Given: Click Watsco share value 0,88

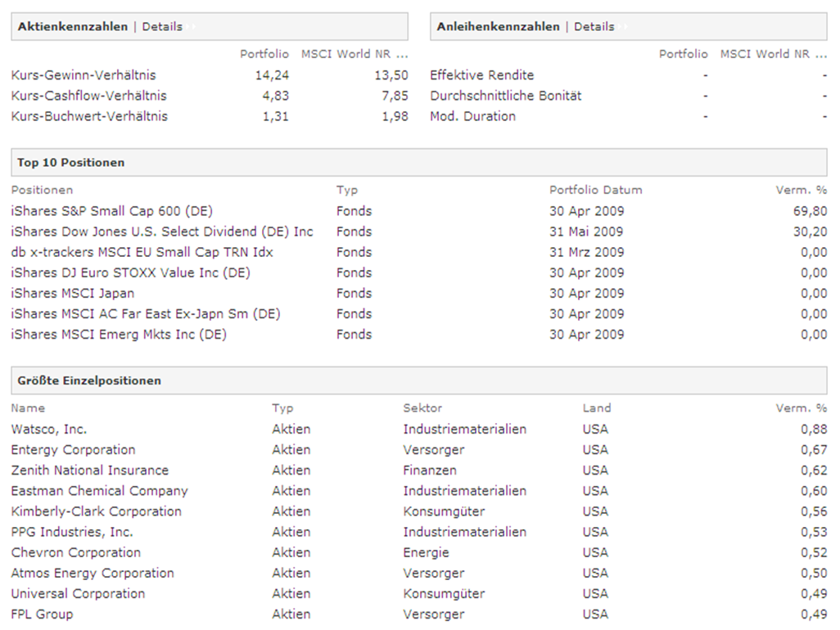Looking at the screenshot, I should click(x=814, y=430).
